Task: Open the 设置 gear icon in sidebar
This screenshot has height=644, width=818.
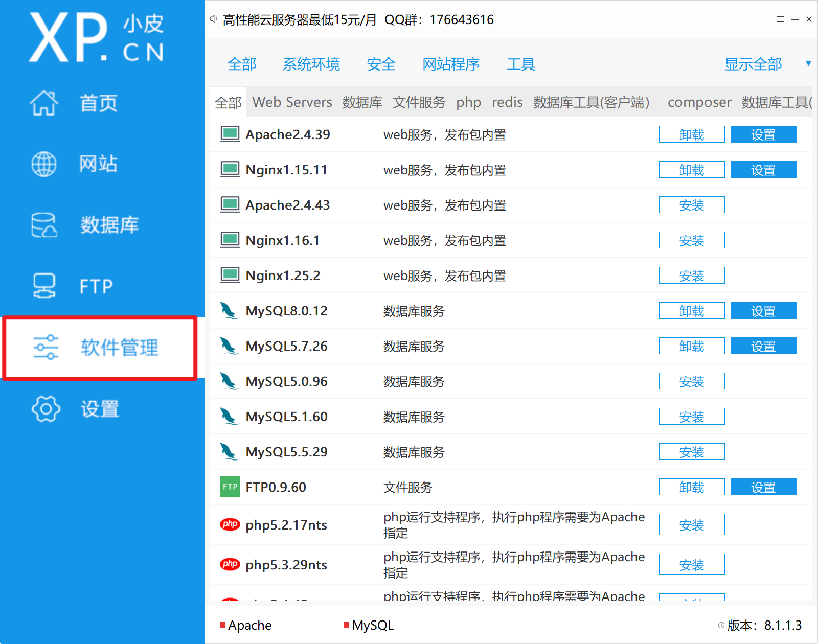Action: [x=46, y=409]
